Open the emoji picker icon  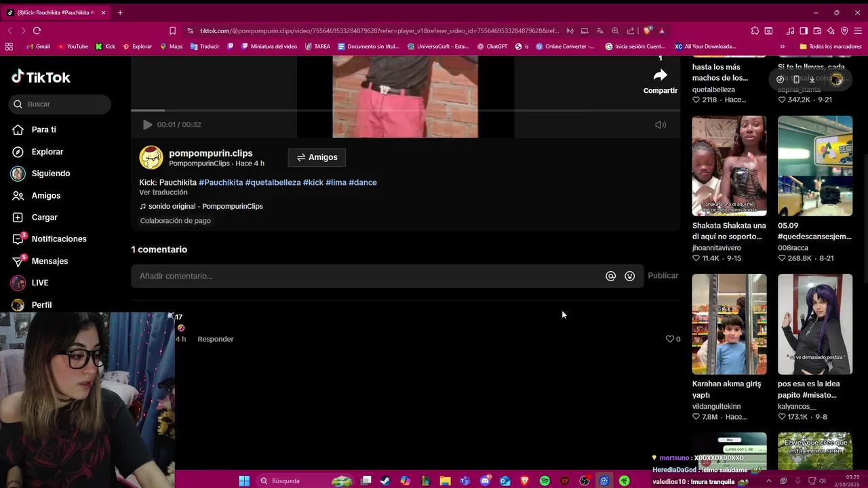coord(630,276)
